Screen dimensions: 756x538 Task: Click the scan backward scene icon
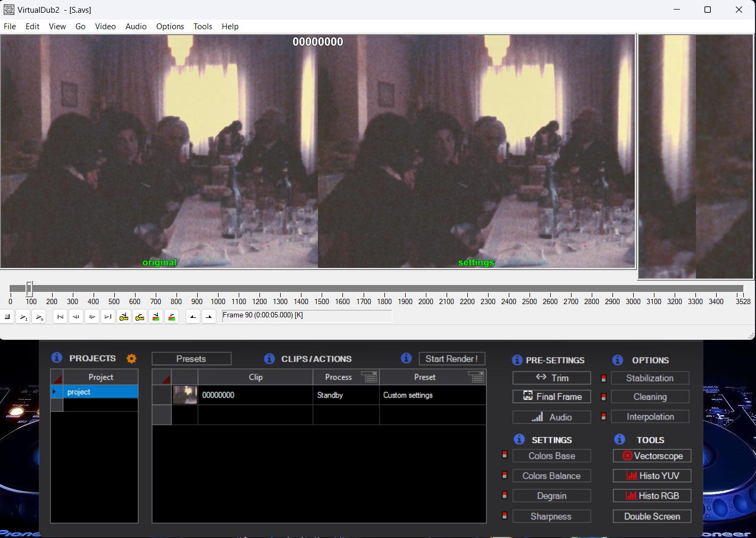point(156,317)
